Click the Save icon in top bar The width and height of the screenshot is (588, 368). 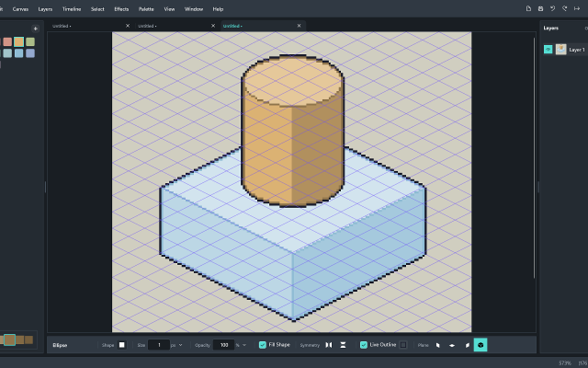pos(540,8)
